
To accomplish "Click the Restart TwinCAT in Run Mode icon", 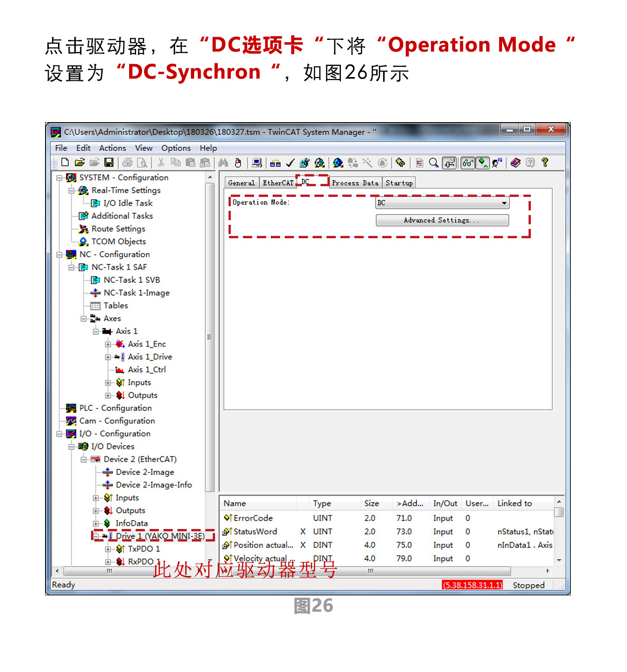I will pyautogui.click(x=319, y=163).
